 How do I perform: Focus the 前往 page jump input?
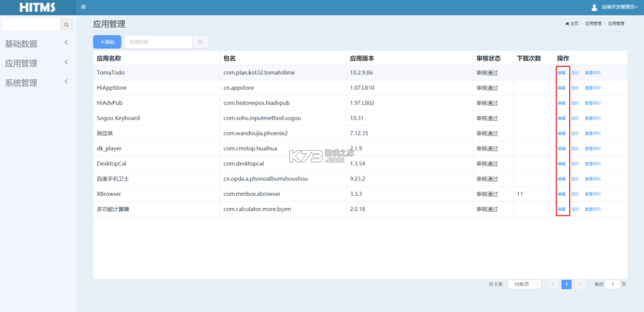(x=612, y=284)
